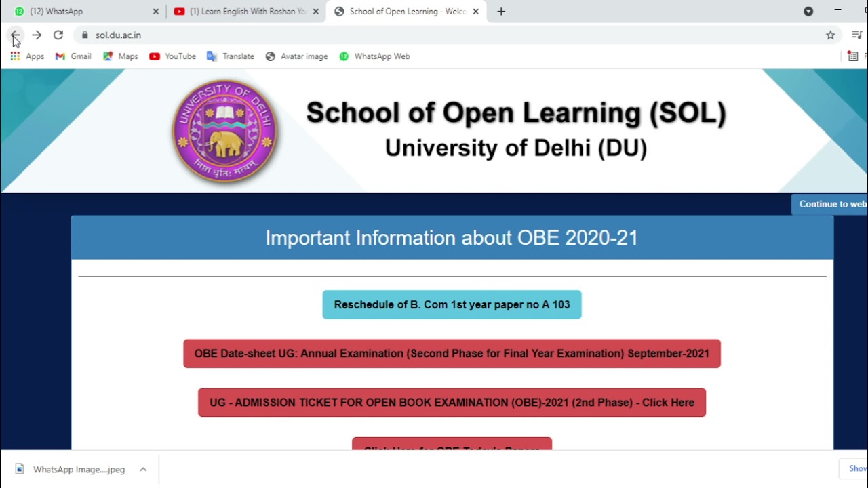Go back using the browser back arrow
The width and height of the screenshot is (868, 488).
pyautogui.click(x=15, y=35)
